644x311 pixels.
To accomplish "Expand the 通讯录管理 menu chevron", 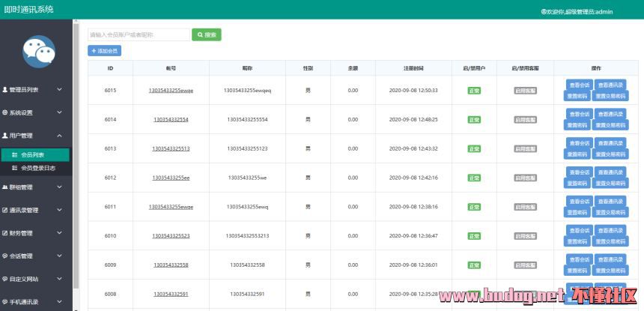I will point(59,211).
